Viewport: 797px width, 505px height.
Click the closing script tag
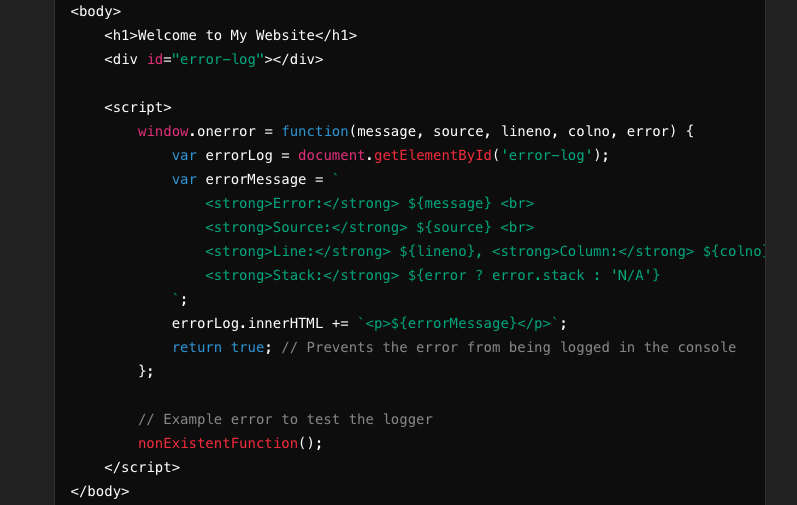(x=142, y=467)
